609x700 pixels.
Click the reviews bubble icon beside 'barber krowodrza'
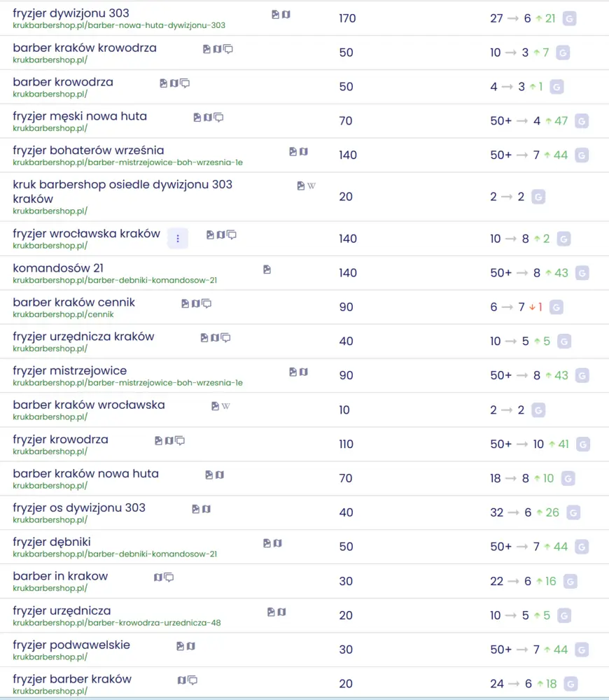point(185,83)
